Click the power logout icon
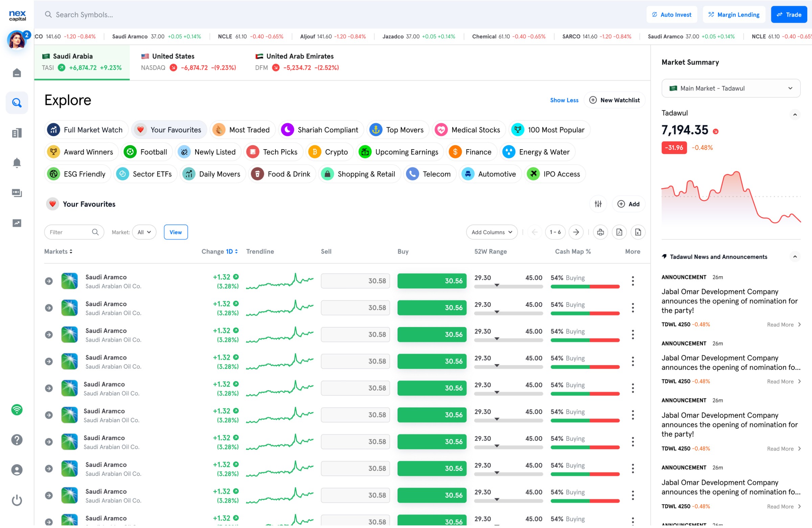The height and width of the screenshot is (528, 812). coord(17,500)
